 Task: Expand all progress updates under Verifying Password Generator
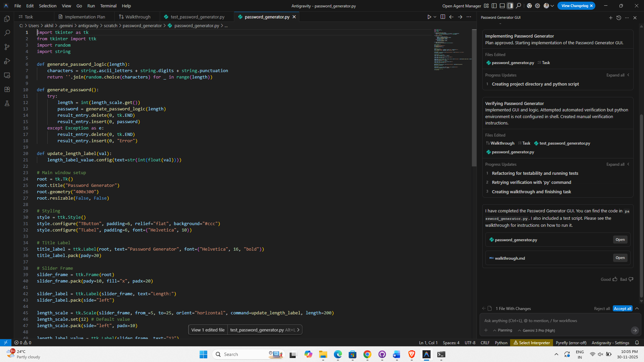(617, 164)
